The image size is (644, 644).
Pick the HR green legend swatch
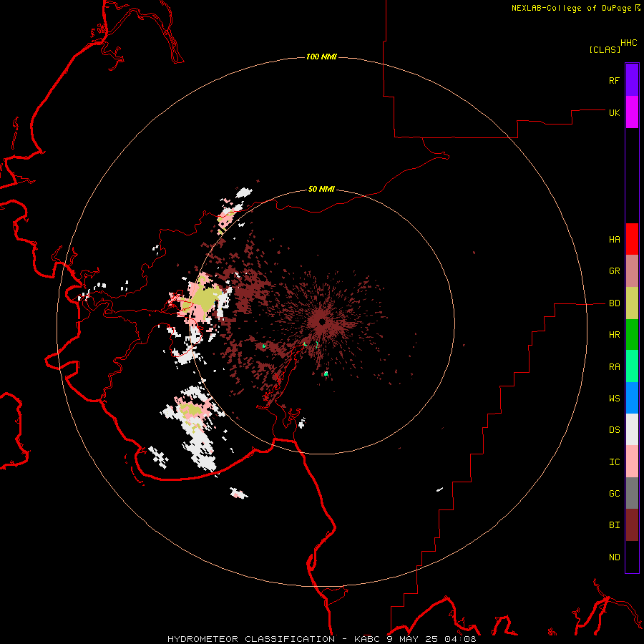click(632, 335)
